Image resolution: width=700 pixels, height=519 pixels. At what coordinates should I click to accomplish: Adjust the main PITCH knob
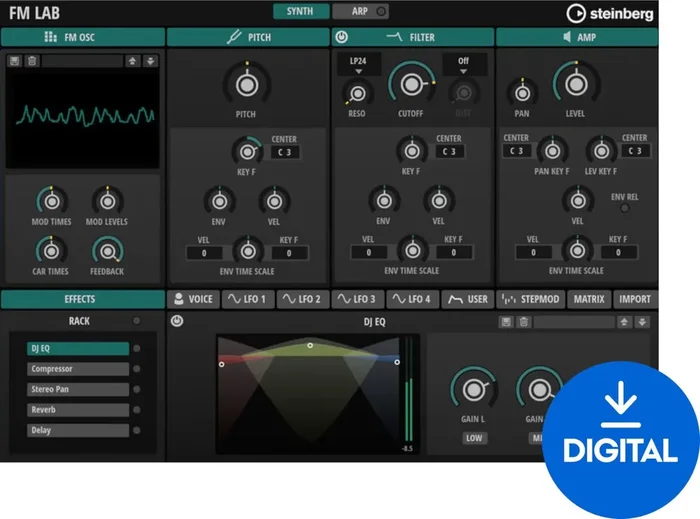point(247,85)
